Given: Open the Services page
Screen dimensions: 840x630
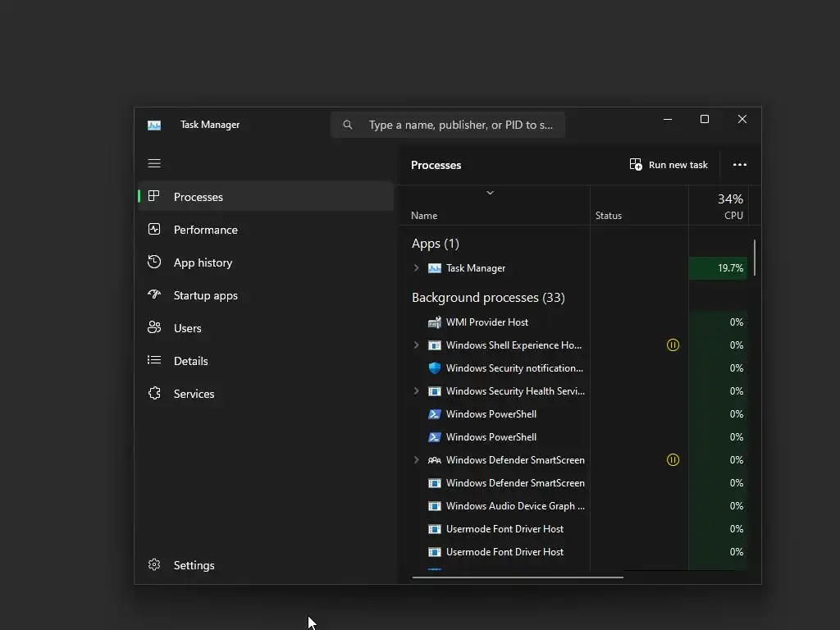Looking at the screenshot, I should (267, 394).
